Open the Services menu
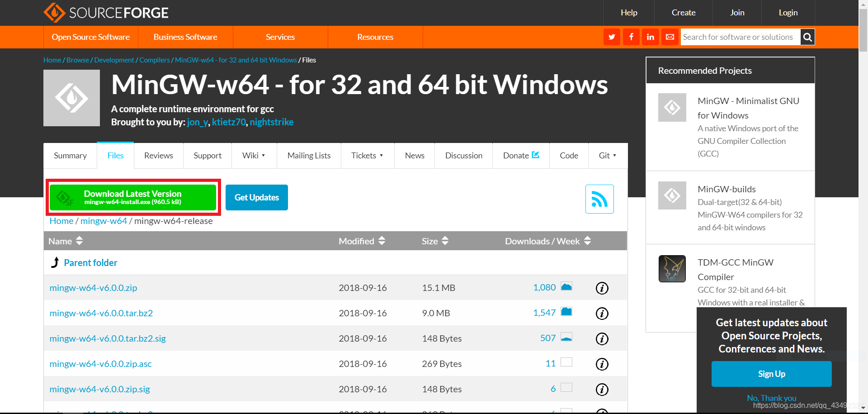This screenshot has width=868, height=414. [280, 37]
